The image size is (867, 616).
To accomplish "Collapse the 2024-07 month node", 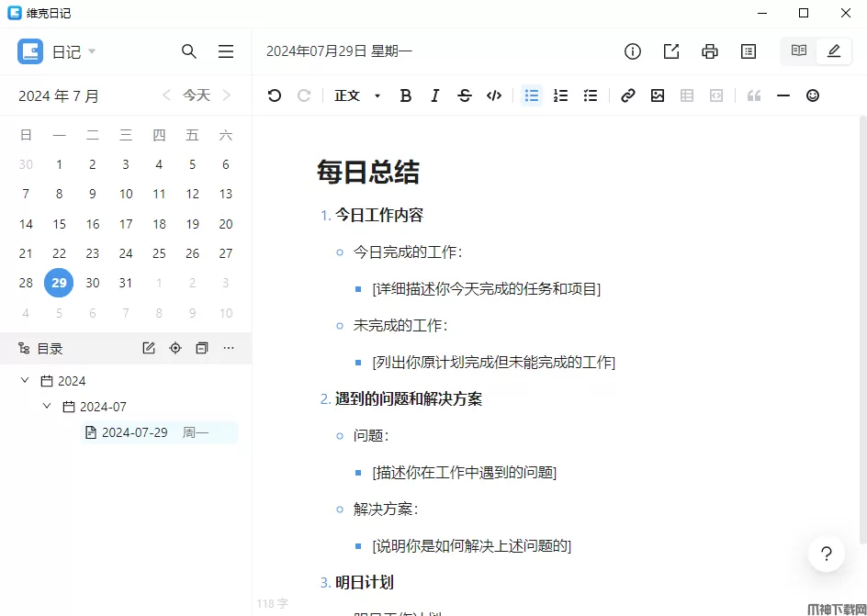I will coord(47,407).
